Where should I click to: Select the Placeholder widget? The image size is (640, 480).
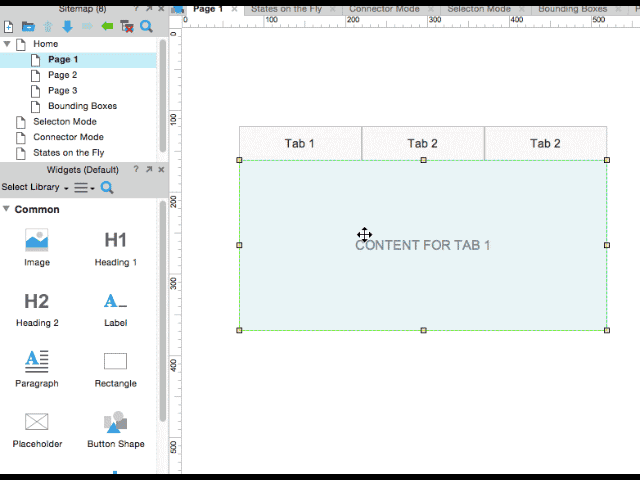tap(37, 429)
